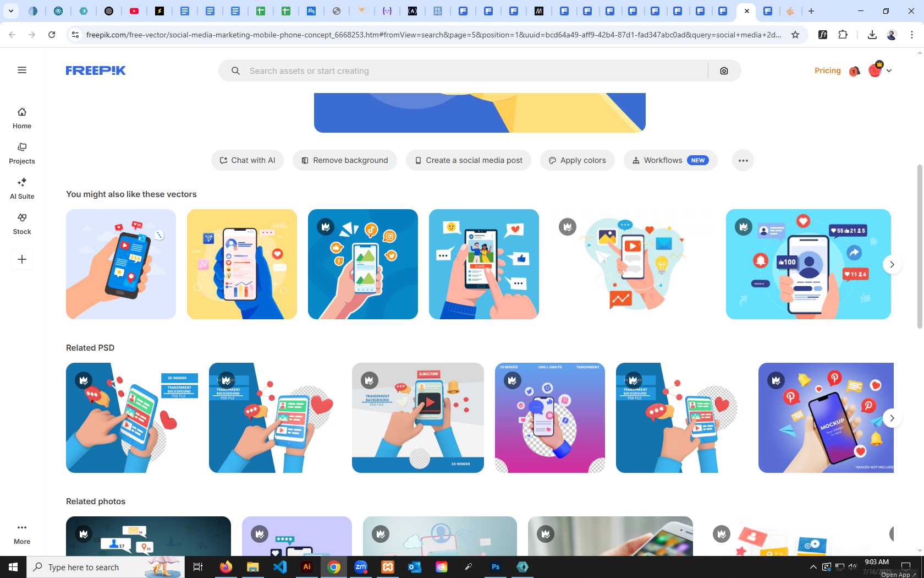The height and width of the screenshot is (578, 924).
Task: Open blue TikTok Instagram phone vector
Action: (x=363, y=264)
